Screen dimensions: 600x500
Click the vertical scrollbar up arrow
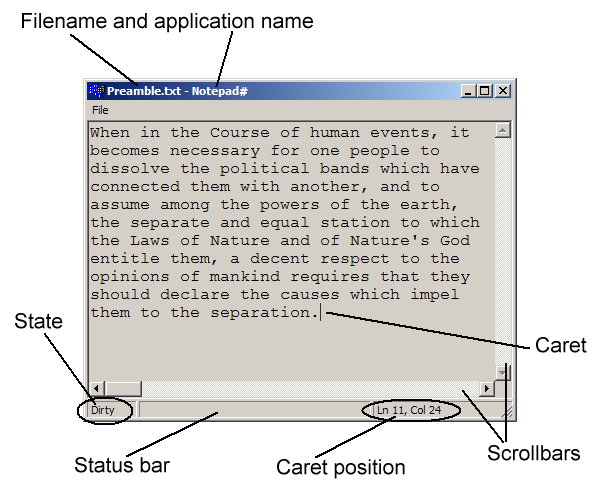click(x=503, y=130)
